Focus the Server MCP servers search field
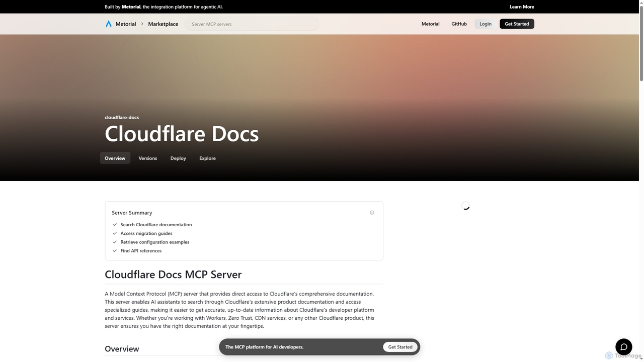This screenshot has width=644, height=362. (252, 24)
